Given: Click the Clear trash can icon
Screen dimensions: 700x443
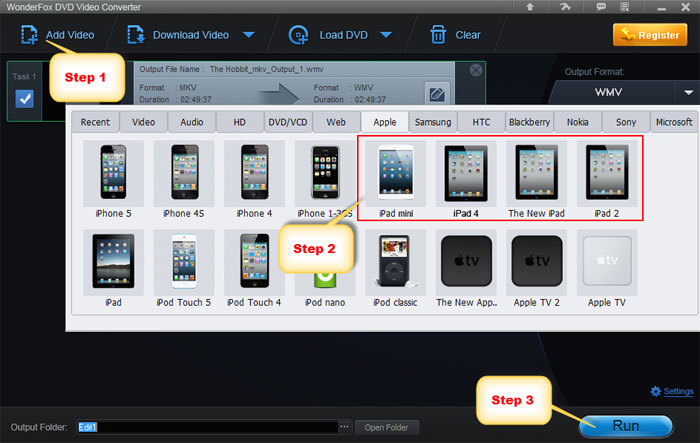Looking at the screenshot, I should [x=438, y=35].
